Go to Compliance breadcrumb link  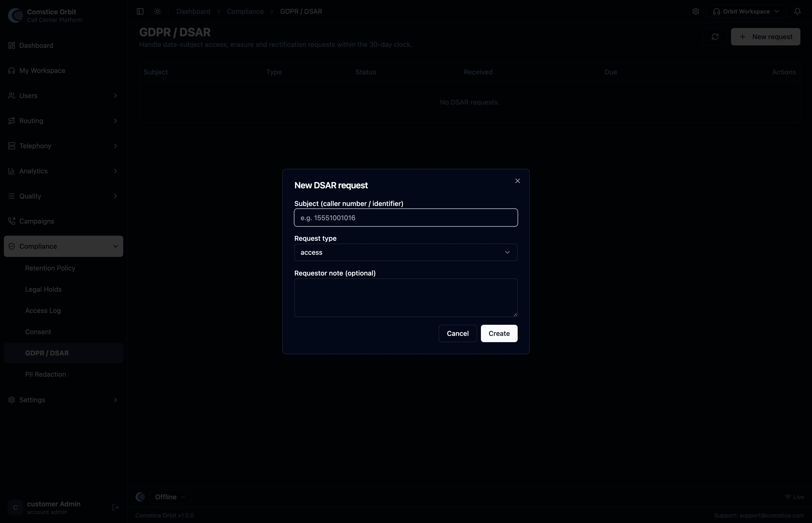tap(245, 11)
